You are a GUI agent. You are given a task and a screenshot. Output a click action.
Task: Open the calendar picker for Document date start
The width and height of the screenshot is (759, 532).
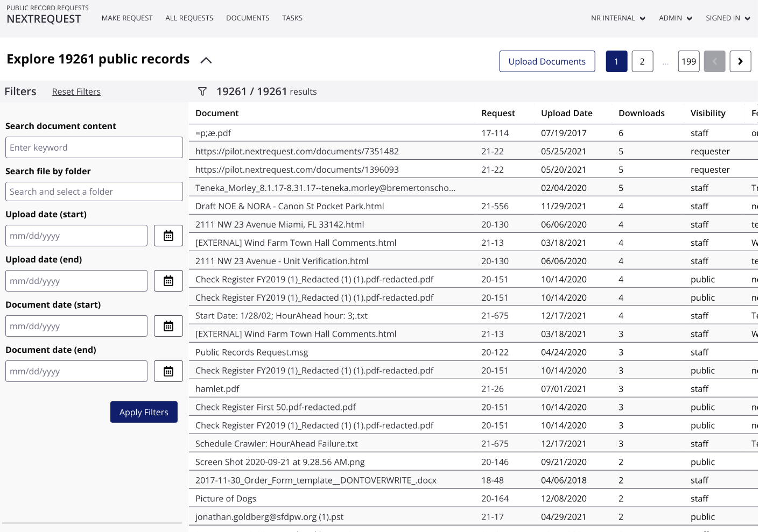(x=168, y=325)
